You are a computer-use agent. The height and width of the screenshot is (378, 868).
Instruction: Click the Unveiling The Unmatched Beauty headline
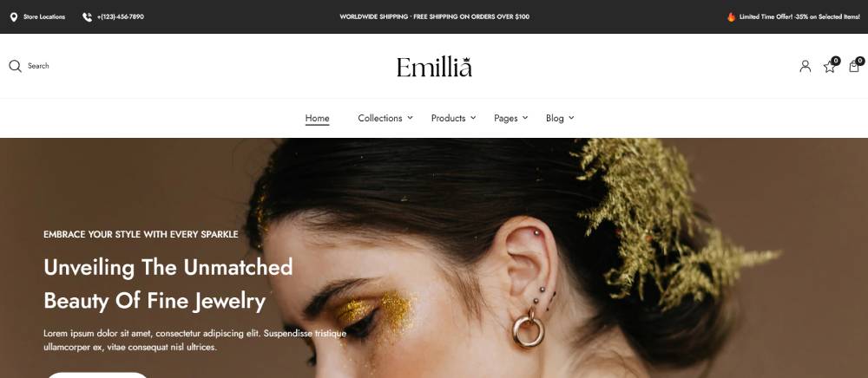168,284
